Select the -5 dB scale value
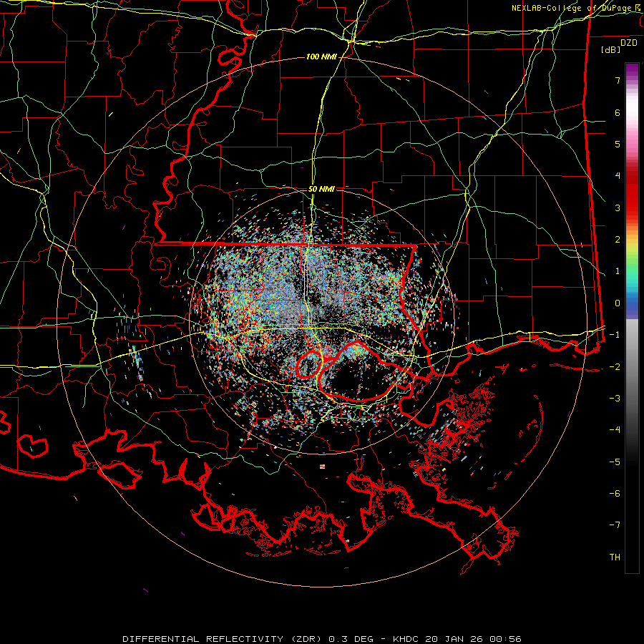The height and width of the screenshot is (644, 644). click(x=615, y=462)
